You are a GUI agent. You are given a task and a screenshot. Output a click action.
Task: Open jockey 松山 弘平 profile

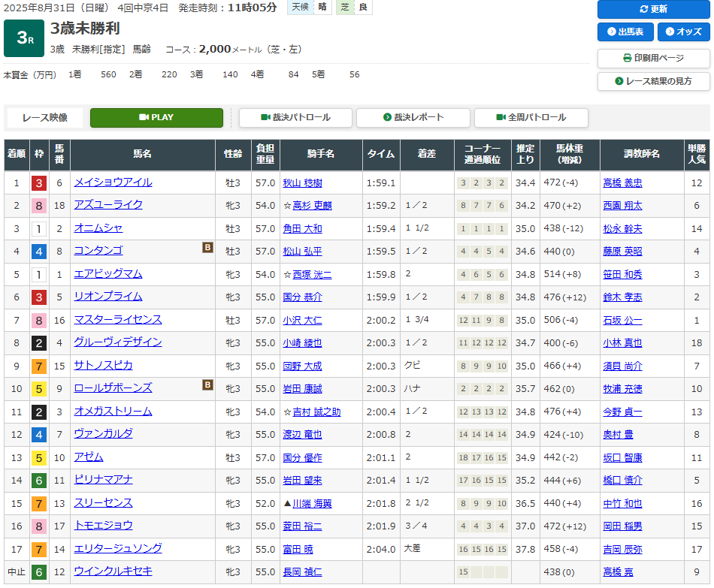302,252
